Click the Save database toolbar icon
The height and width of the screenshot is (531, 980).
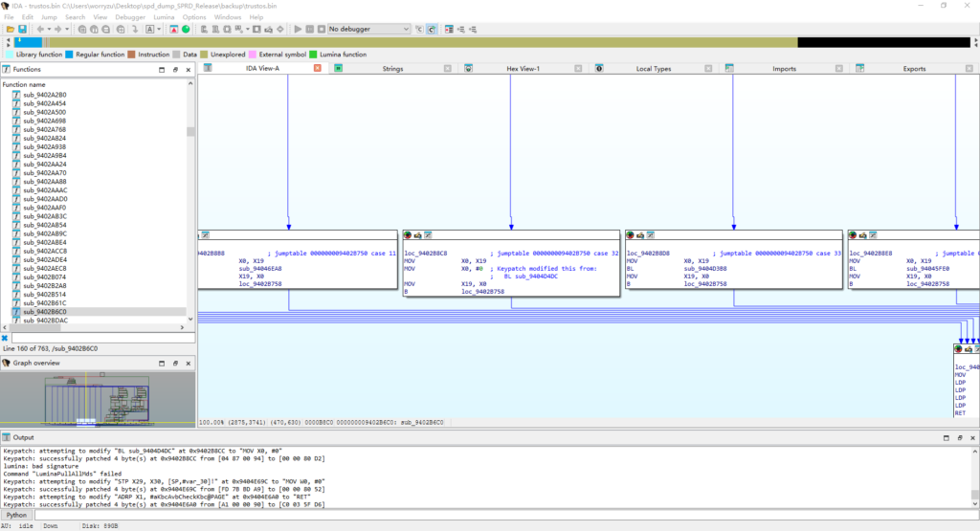[23, 30]
